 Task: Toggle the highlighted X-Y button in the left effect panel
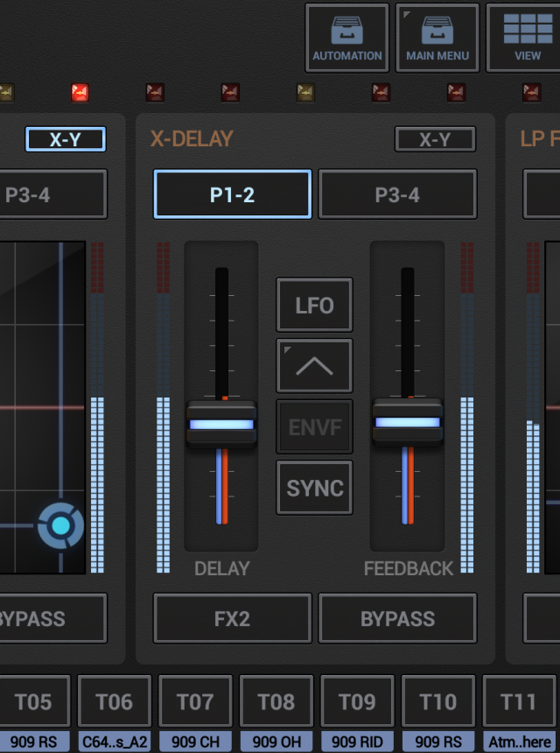coord(66,139)
